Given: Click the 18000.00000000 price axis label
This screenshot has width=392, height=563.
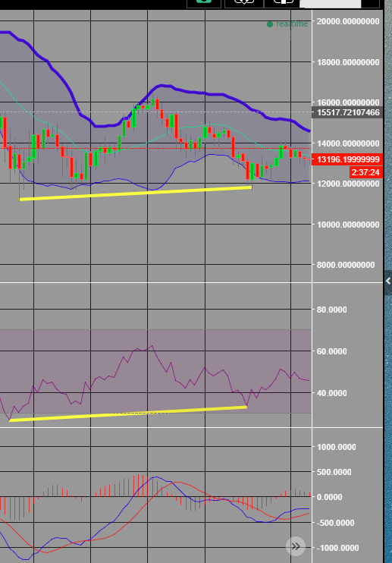Looking at the screenshot, I should [348, 62].
